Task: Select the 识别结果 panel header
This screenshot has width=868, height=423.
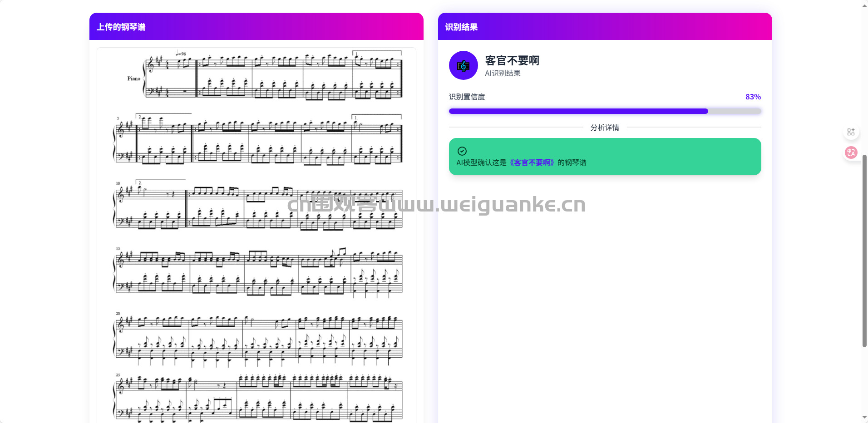Action: (605, 27)
